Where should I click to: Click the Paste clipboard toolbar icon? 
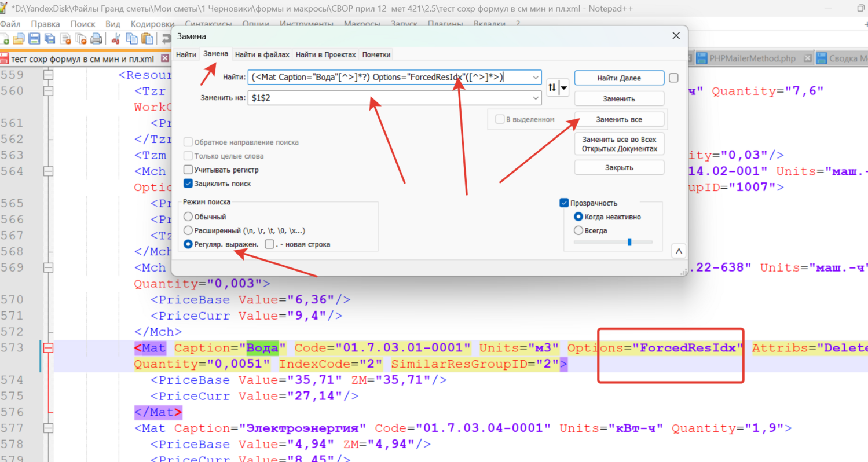point(147,39)
